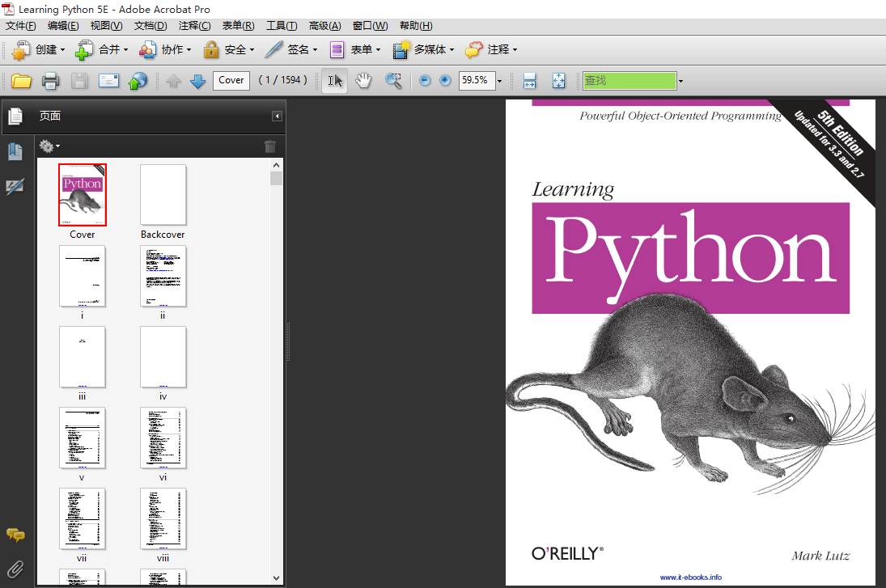Open the Signatures panel icon
This screenshot has width=886, height=588.
(15, 186)
